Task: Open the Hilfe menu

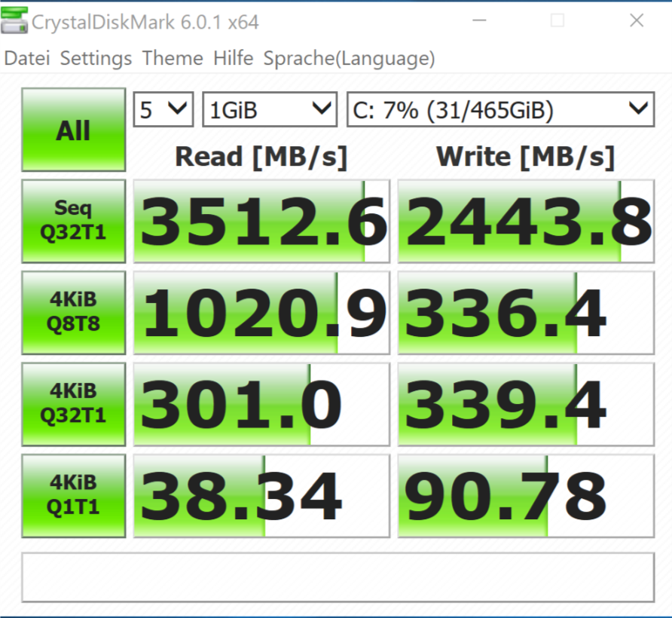Action: click(234, 58)
